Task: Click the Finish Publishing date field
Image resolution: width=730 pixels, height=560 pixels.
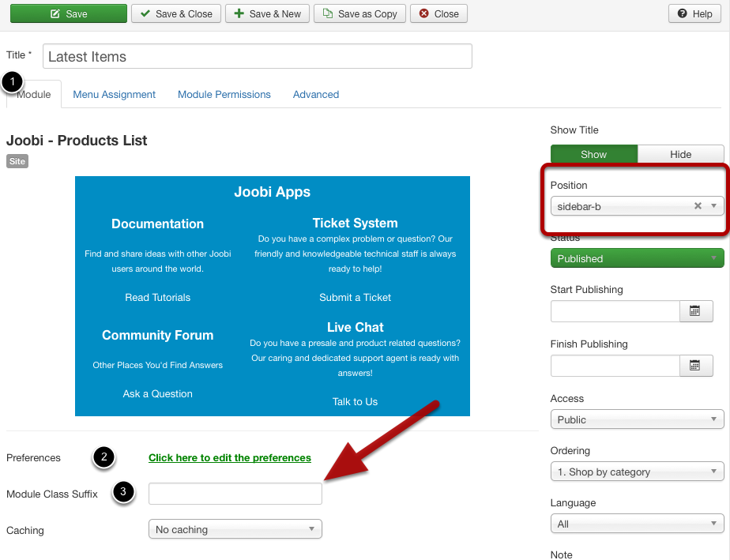Action: click(x=615, y=366)
